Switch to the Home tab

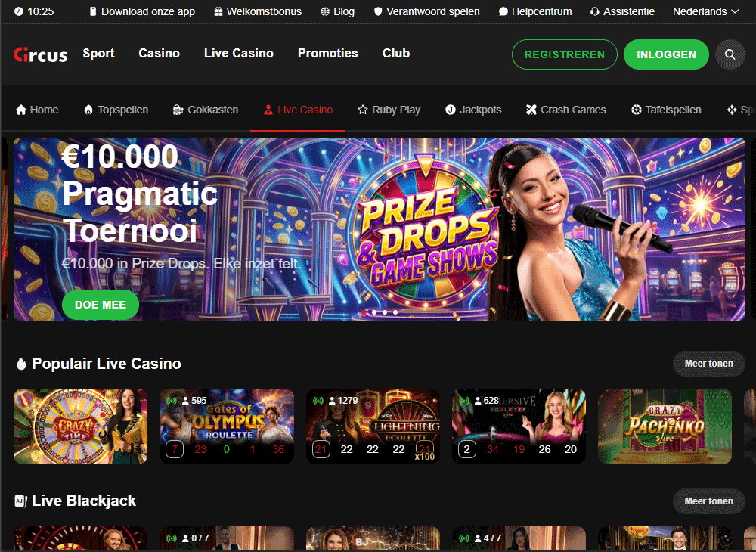click(37, 110)
